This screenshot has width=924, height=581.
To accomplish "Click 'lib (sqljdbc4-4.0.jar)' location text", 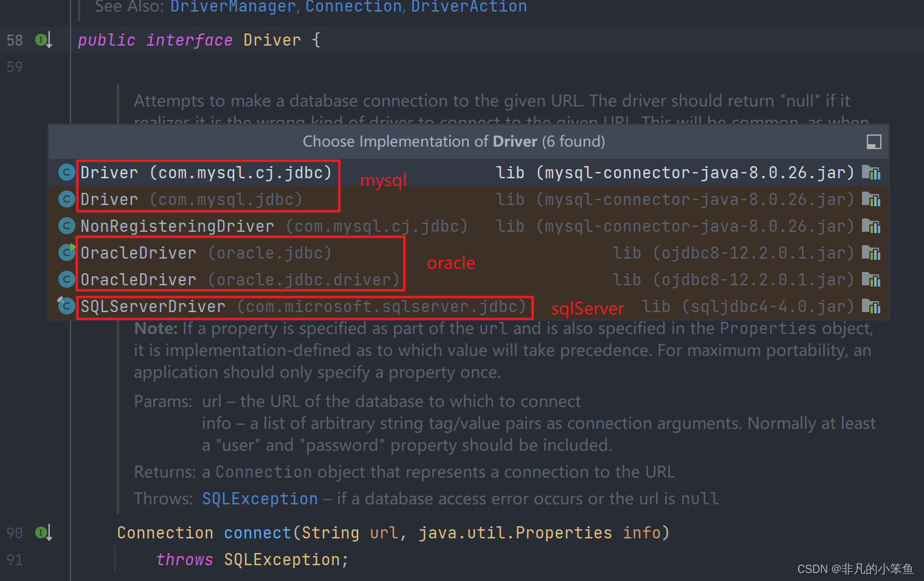I will click(x=748, y=307).
